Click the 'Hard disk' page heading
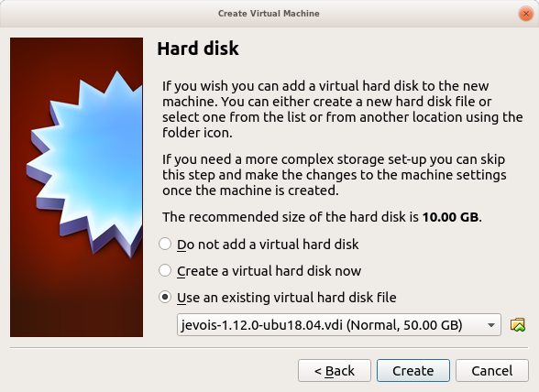 198,49
